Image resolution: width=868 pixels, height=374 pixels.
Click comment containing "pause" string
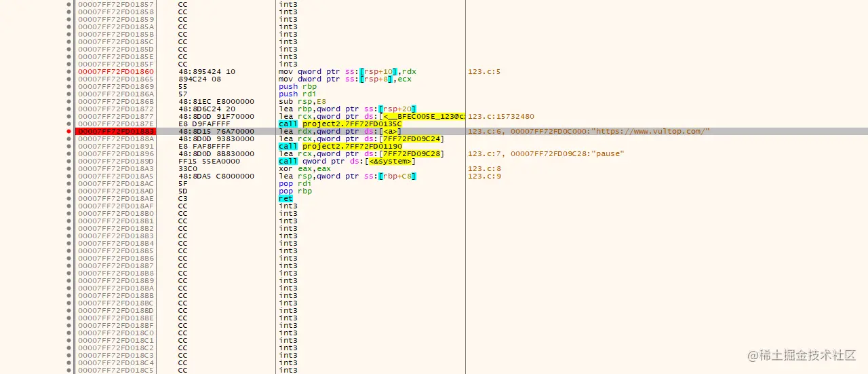pyautogui.click(x=545, y=153)
